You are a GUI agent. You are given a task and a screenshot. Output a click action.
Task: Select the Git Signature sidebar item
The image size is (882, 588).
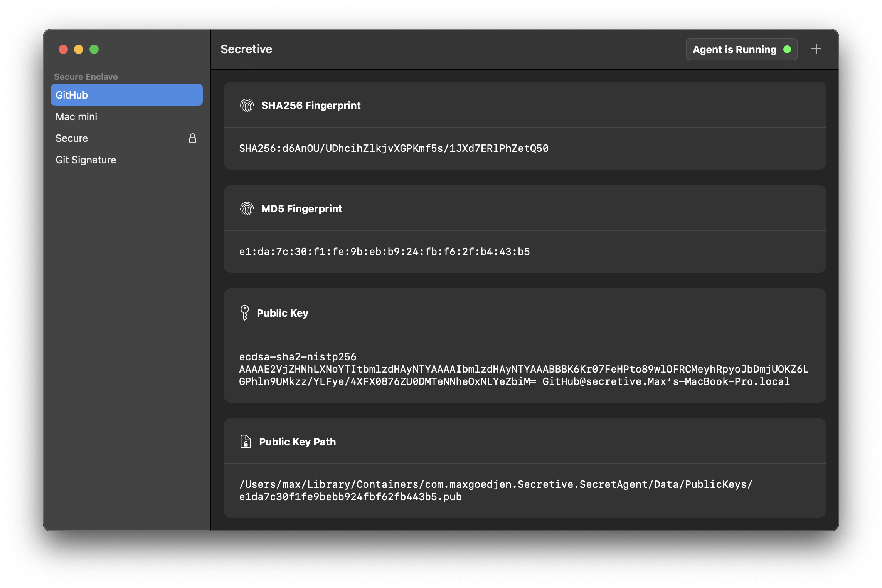click(86, 160)
